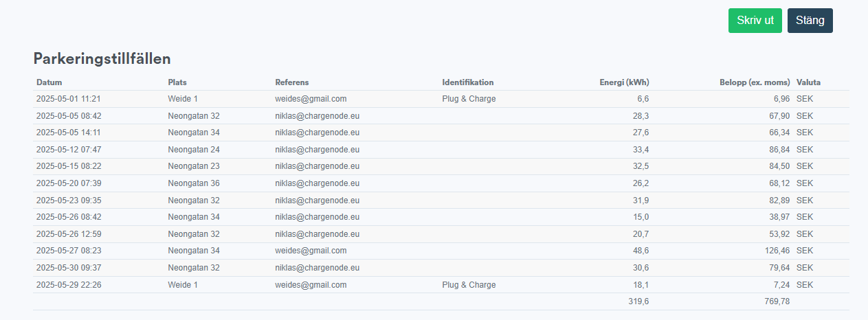
Task: Select the Datum column header
Action: [x=49, y=82]
